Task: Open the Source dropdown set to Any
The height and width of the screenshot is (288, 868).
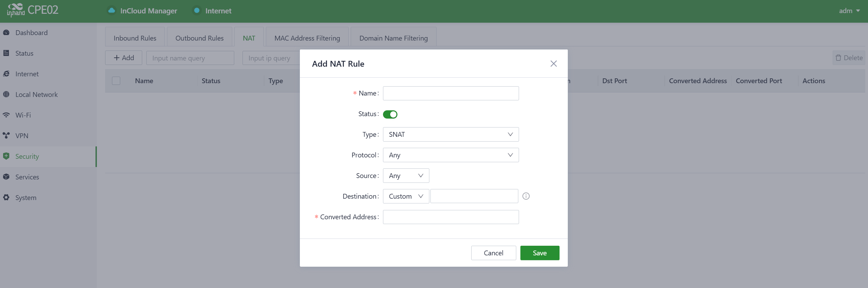Action: [406, 176]
